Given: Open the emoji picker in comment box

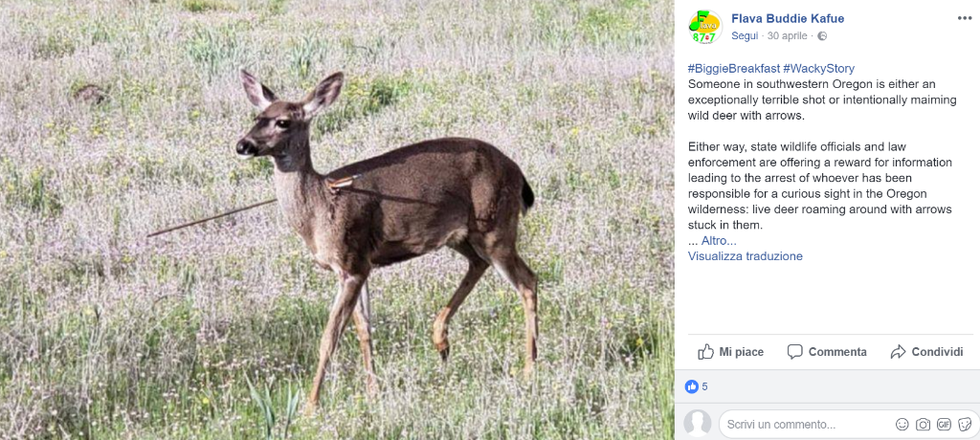Looking at the screenshot, I should click(x=902, y=424).
